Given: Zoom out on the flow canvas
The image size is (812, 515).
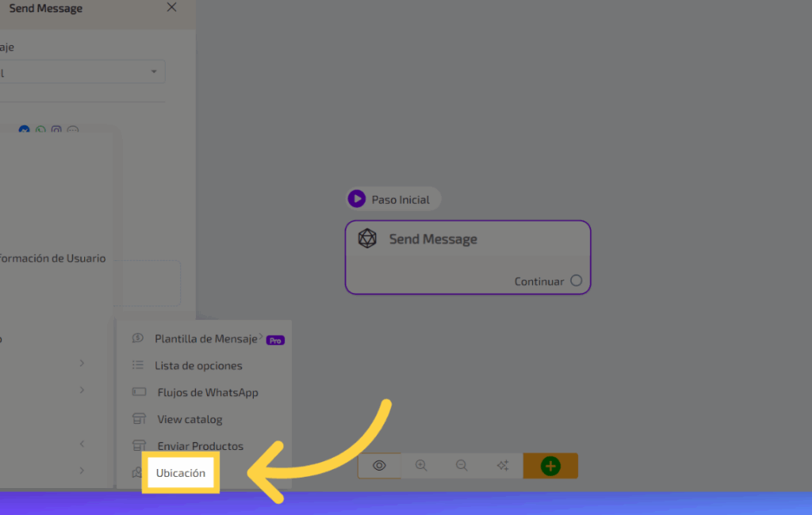Looking at the screenshot, I should click(x=462, y=466).
